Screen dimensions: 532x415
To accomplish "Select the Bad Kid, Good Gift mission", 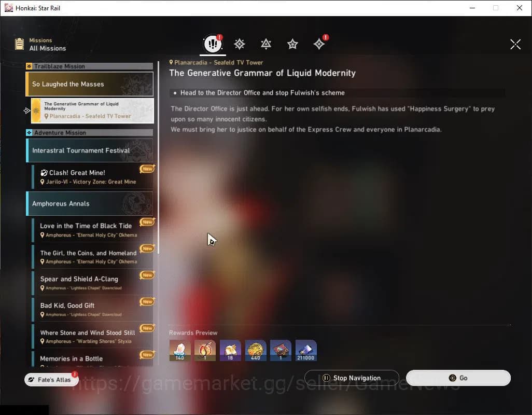I will 92,310.
